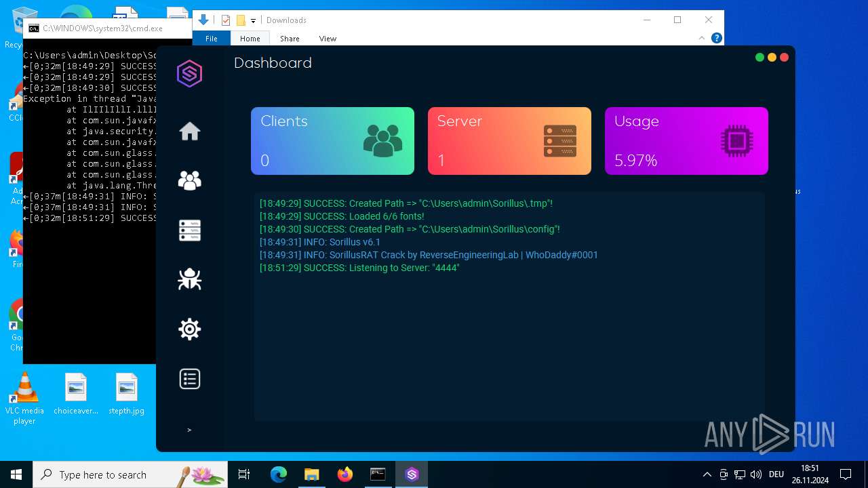
Task: Open the bug builder sidebar icon
Action: [x=189, y=279]
